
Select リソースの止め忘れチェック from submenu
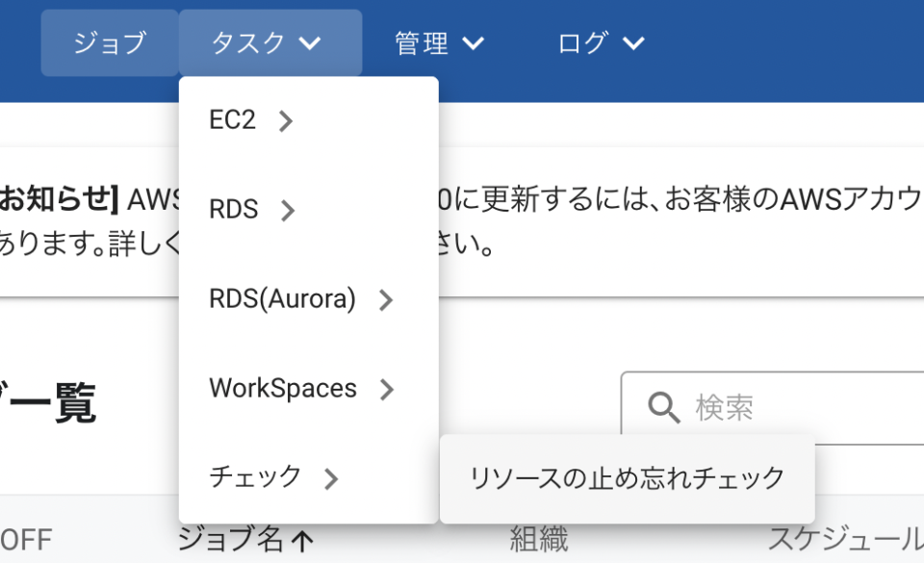pos(627,476)
